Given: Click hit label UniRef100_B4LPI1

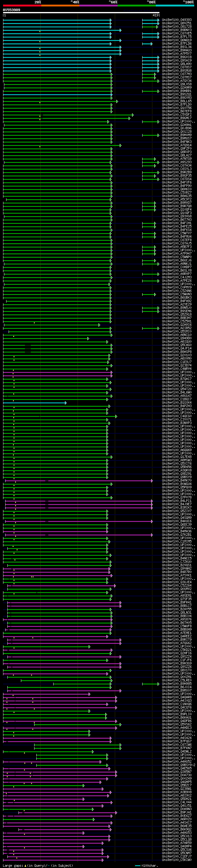Looking at the screenshot, I should point(177,501).
